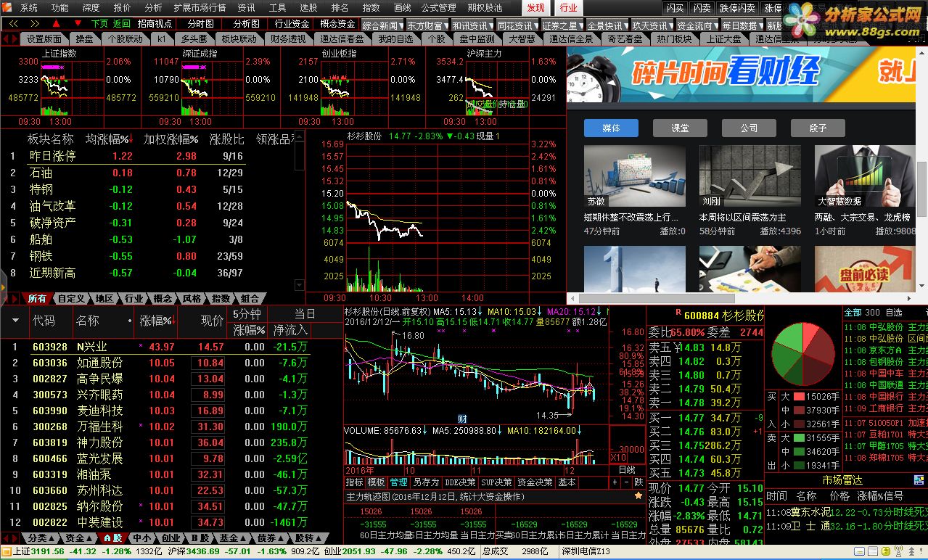
Task: Click the double left arrow toolbar icon
Action: [12, 24]
